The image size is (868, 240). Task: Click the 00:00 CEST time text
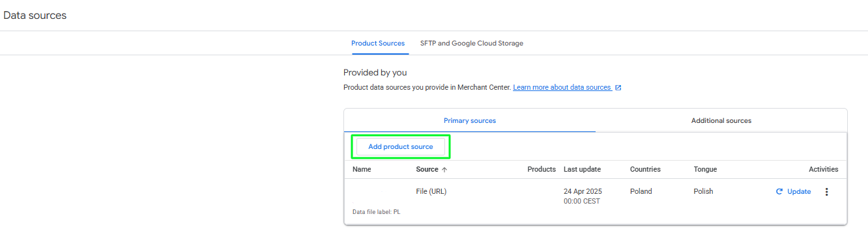click(x=582, y=202)
